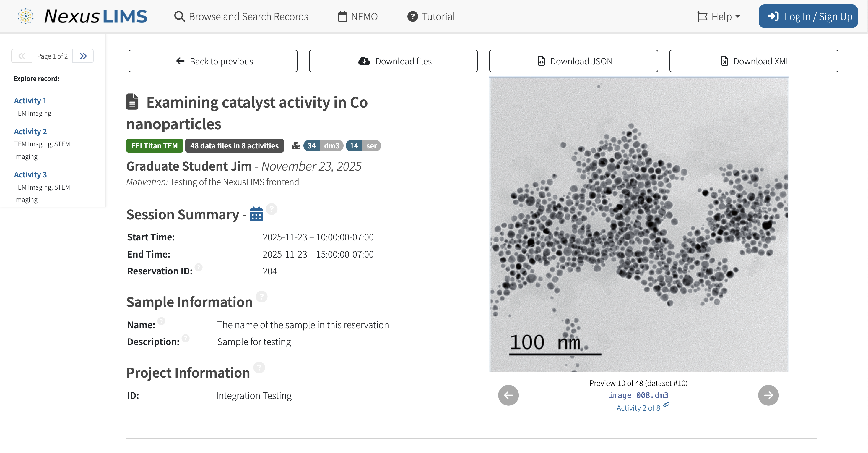Click help icon beside Project Information
Screen dimensions: 868x453
259,367
